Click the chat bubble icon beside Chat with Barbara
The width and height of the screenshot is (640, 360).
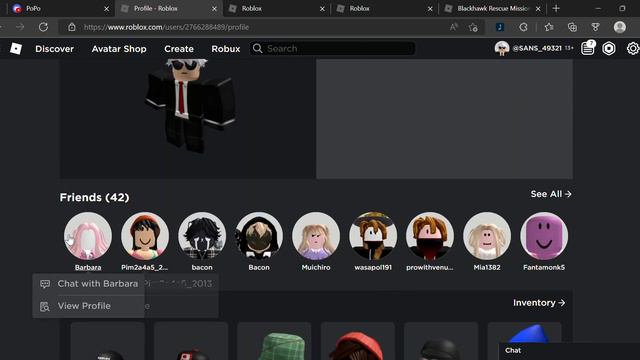[45, 284]
